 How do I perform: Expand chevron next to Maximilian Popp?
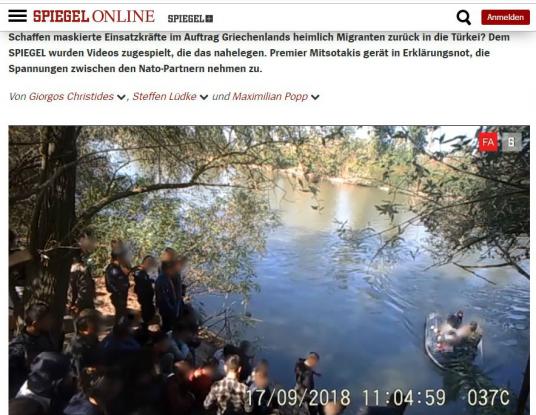315,97
